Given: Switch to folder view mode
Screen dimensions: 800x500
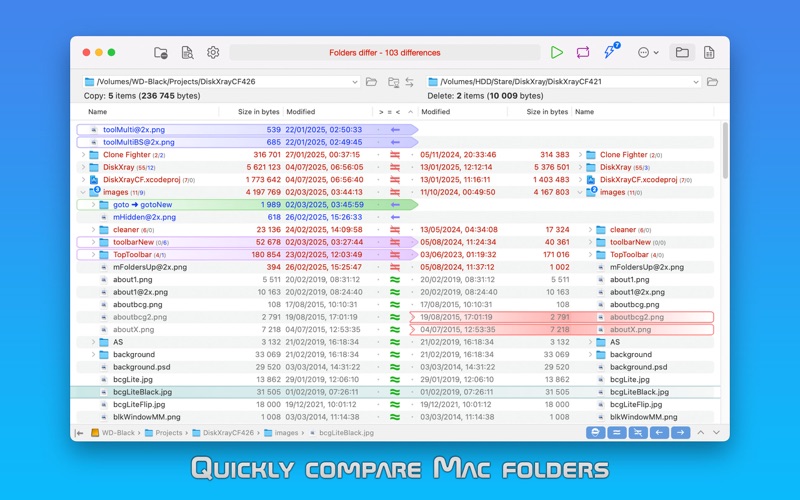Looking at the screenshot, I should pos(682,53).
